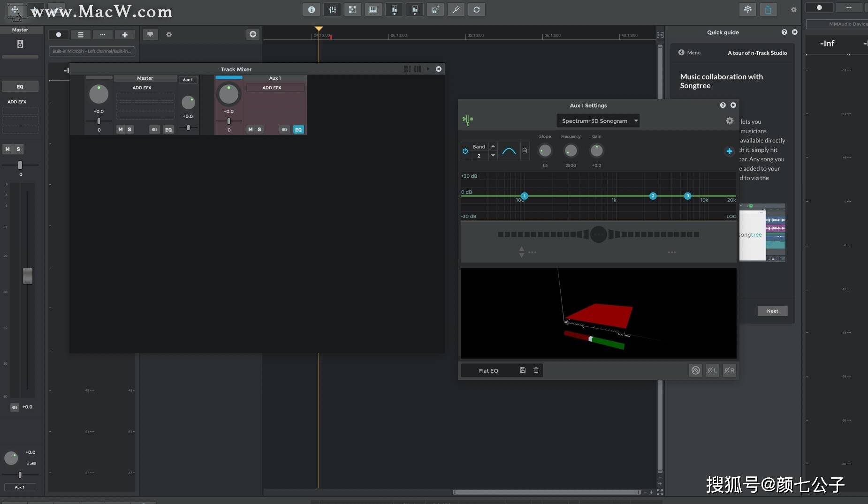Save the Flat EQ preset with disk icon

tap(523, 370)
